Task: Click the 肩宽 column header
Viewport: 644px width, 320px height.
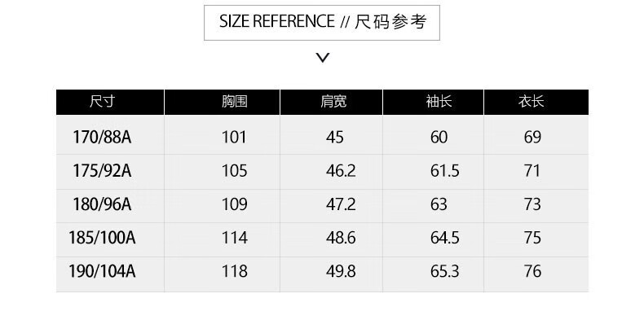Action: [x=332, y=102]
